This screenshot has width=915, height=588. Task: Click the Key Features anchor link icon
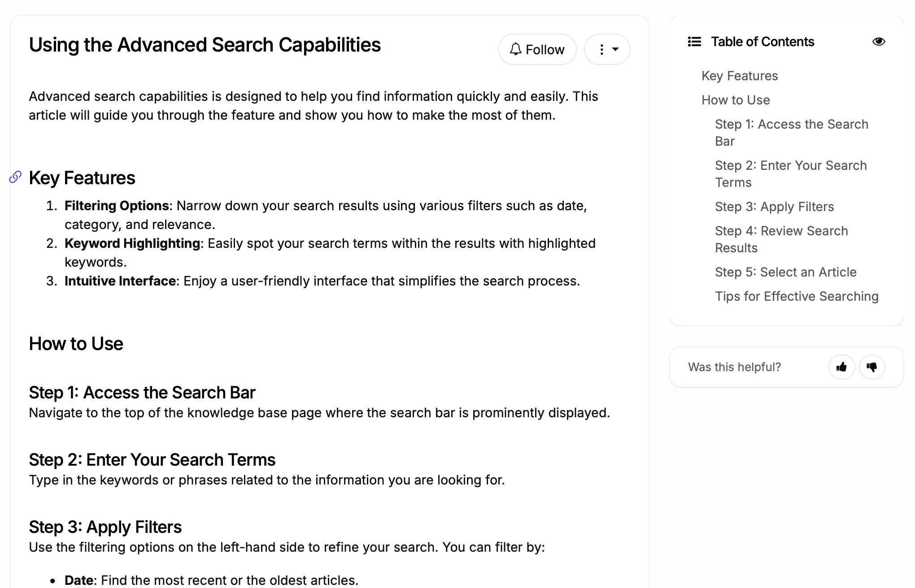point(16,177)
